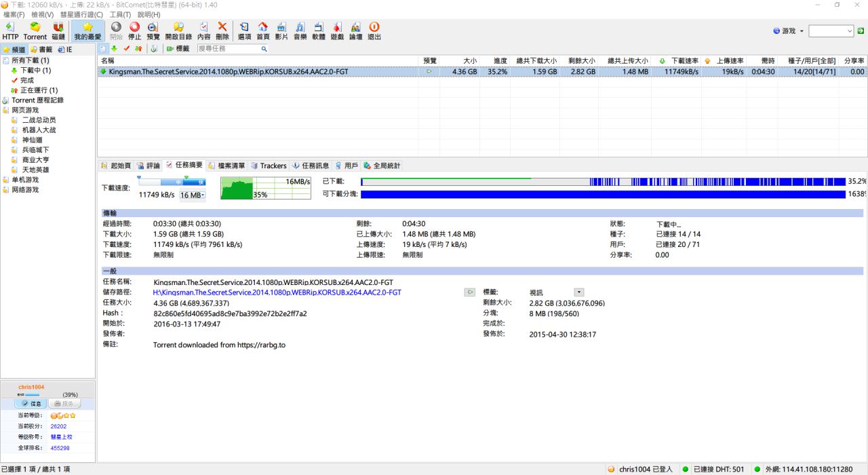Viewport: 868px width, 475px height.
Task: Open the 工具(T) menu
Action: [120, 14]
